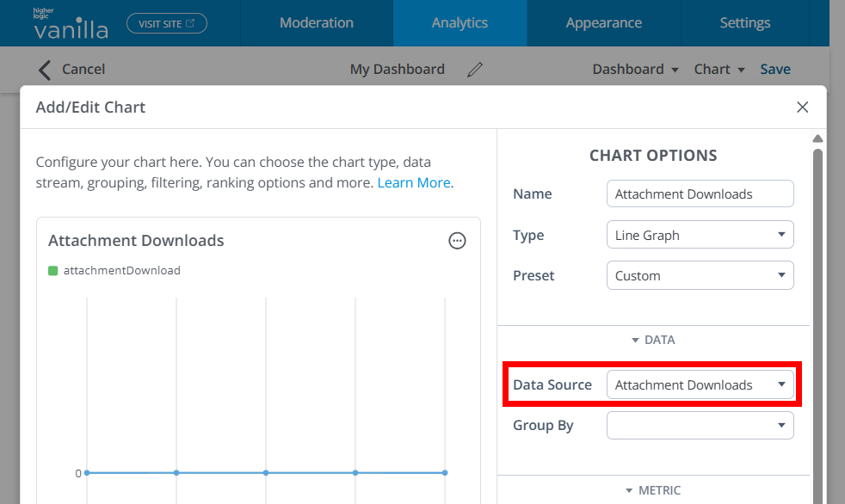Open the chart's three-dot options menu
The height and width of the screenshot is (504, 845).
pyautogui.click(x=458, y=241)
